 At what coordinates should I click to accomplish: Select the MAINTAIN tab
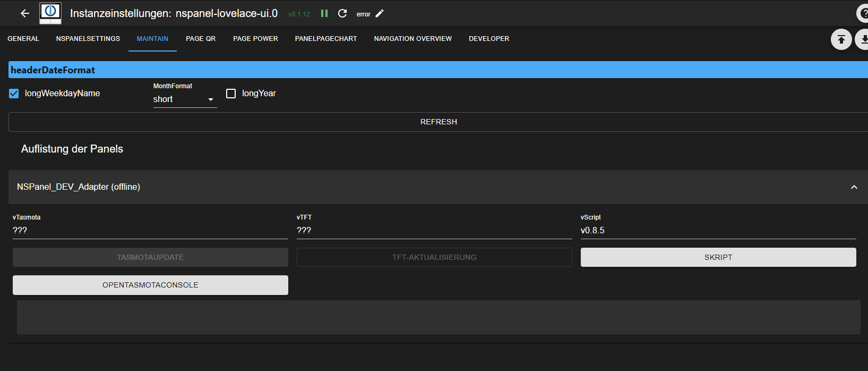[x=152, y=39]
